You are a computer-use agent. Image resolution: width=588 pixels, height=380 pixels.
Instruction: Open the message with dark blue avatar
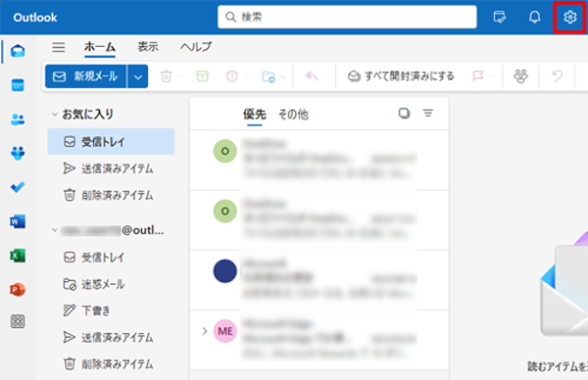click(318, 279)
